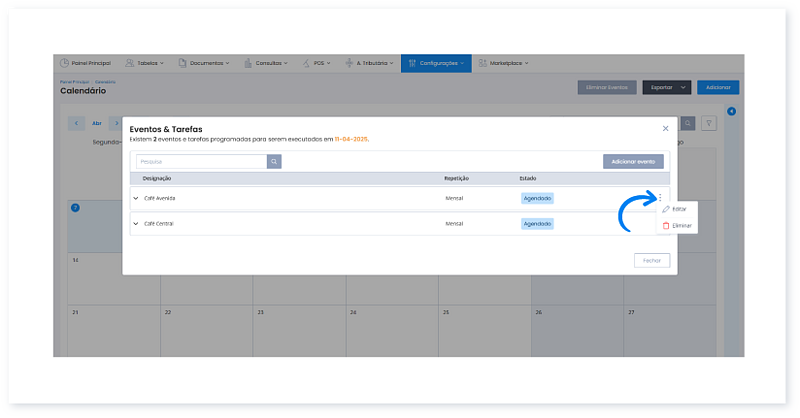Go to next month with right arrow
This screenshot has width=800, height=418.
116,124
